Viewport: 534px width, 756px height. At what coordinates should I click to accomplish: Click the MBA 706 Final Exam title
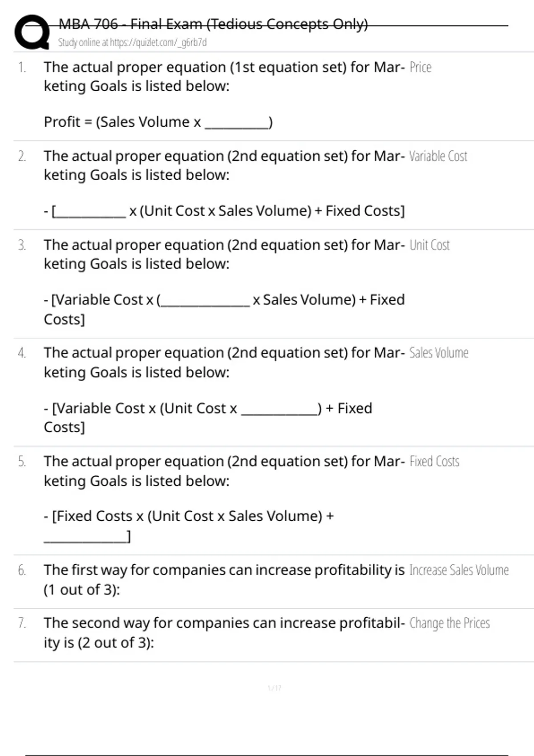tap(213, 24)
